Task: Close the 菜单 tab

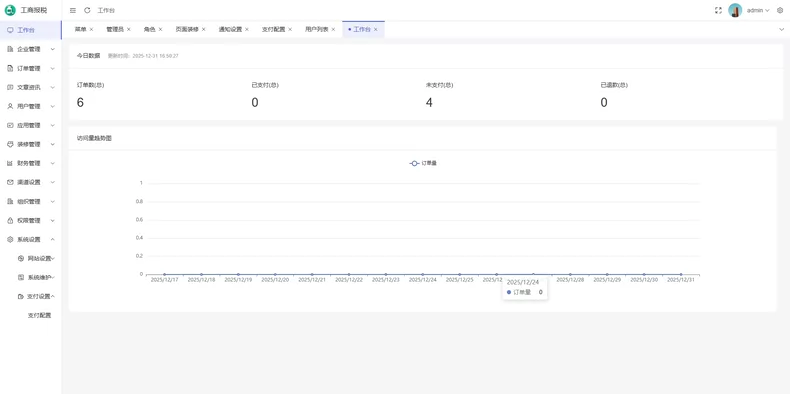Action: tap(91, 29)
